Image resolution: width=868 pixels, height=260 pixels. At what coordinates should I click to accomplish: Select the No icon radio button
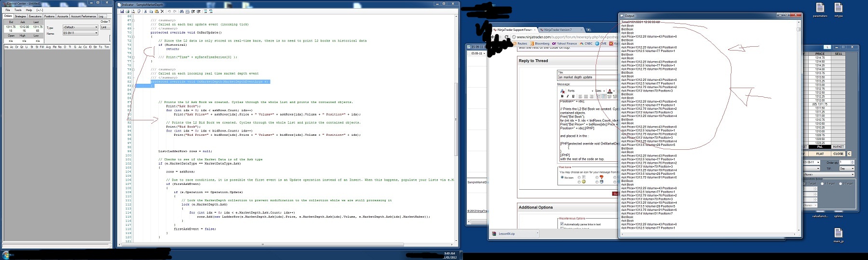pos(562,177)
